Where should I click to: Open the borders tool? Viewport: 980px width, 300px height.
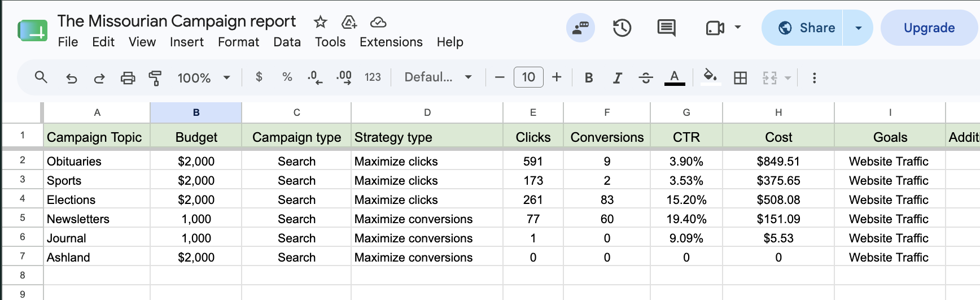(x=740, y=77)
